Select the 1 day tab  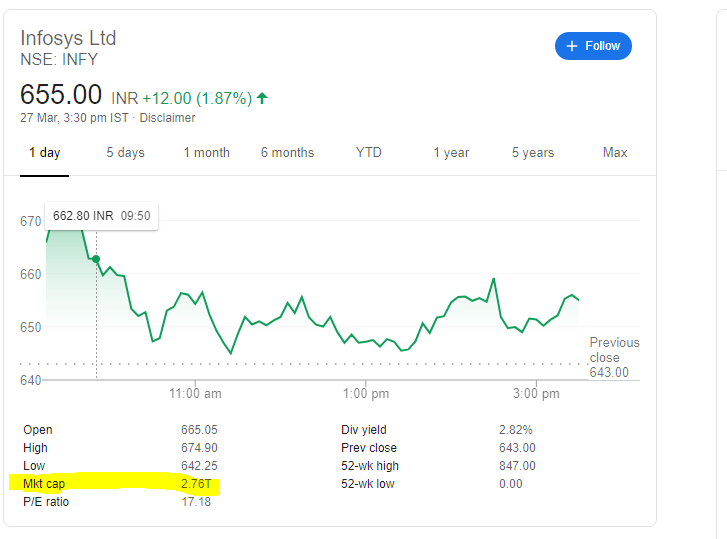pos(44,153)
